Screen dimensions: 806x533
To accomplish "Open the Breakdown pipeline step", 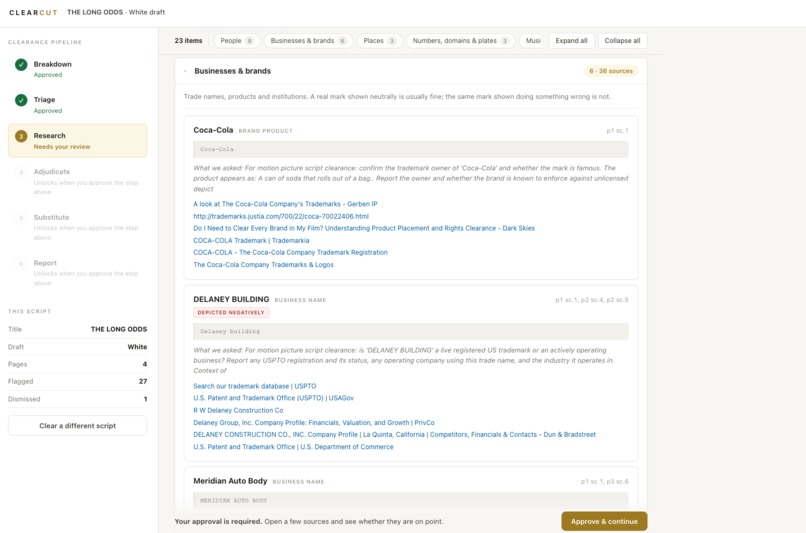I will [x=78, y=69].
